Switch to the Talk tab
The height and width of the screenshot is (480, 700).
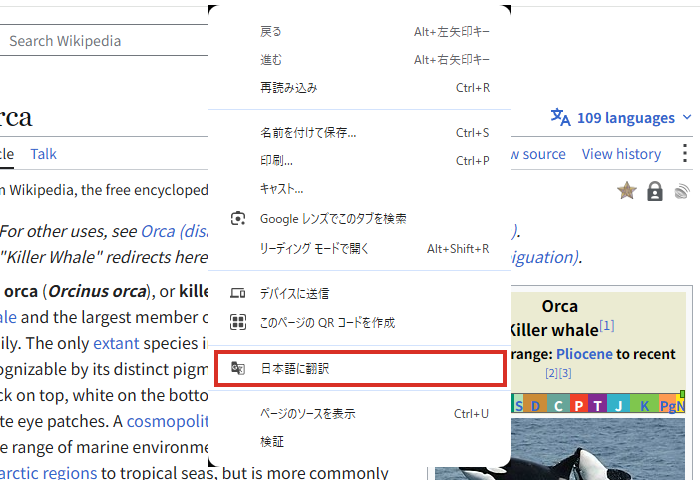click(43, 154)
